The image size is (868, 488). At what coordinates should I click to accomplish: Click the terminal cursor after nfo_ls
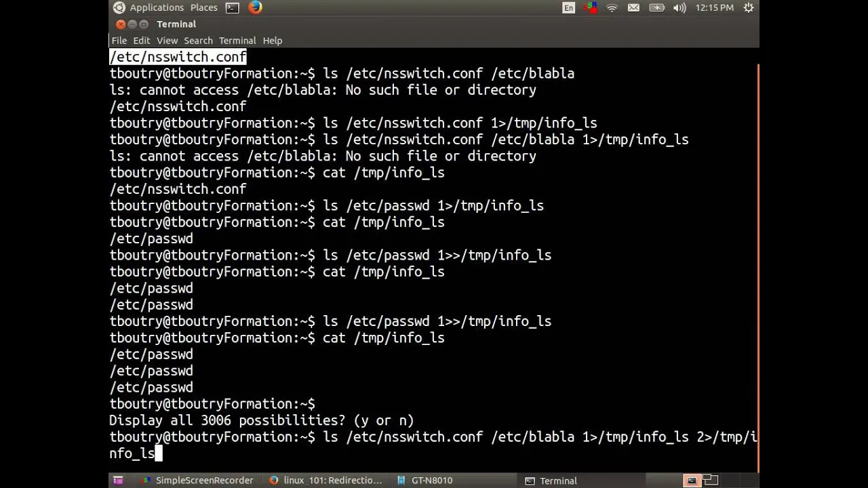tap(159, 453)
